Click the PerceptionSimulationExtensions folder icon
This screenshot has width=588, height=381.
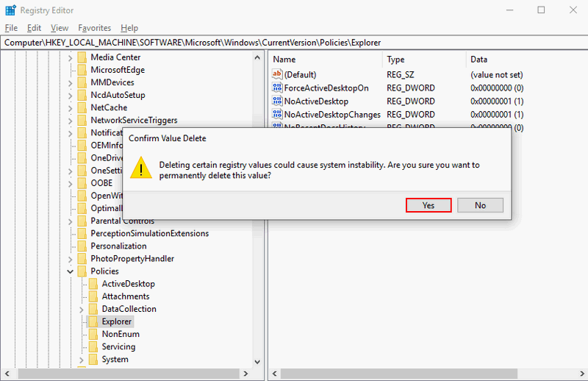point(82,233)
